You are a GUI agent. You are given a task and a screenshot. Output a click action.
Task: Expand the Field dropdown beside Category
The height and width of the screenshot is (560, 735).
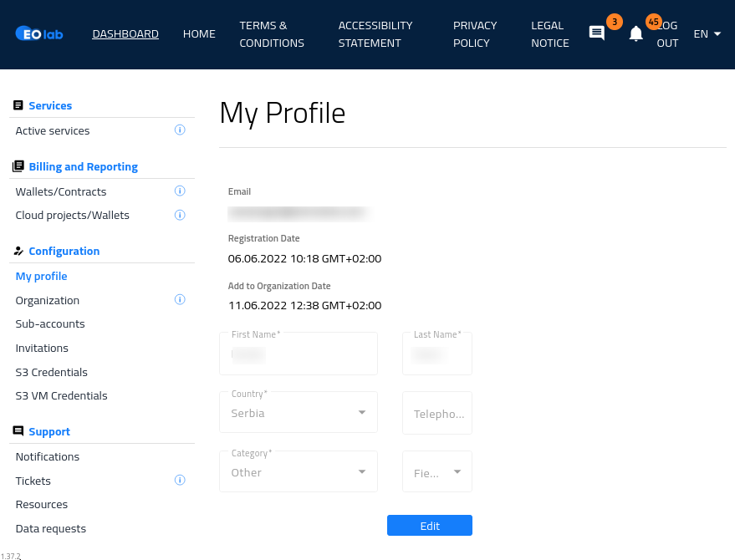[437, 472]
